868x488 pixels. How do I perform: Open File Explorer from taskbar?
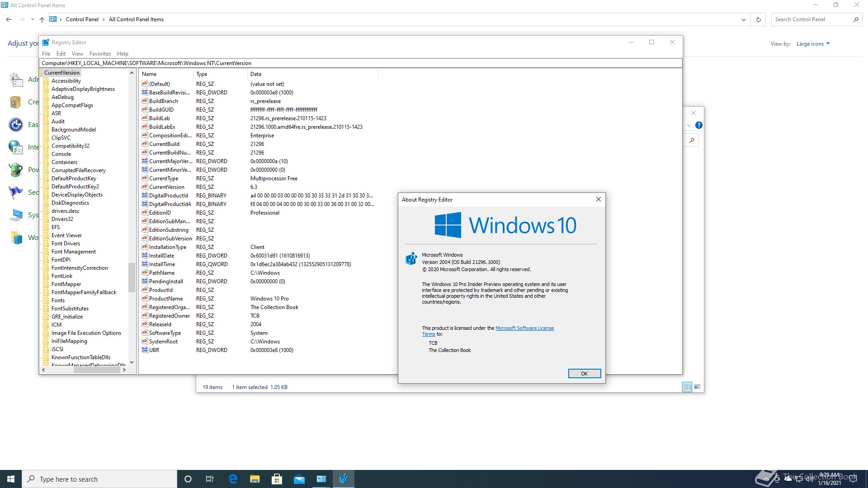coord(255,479)
